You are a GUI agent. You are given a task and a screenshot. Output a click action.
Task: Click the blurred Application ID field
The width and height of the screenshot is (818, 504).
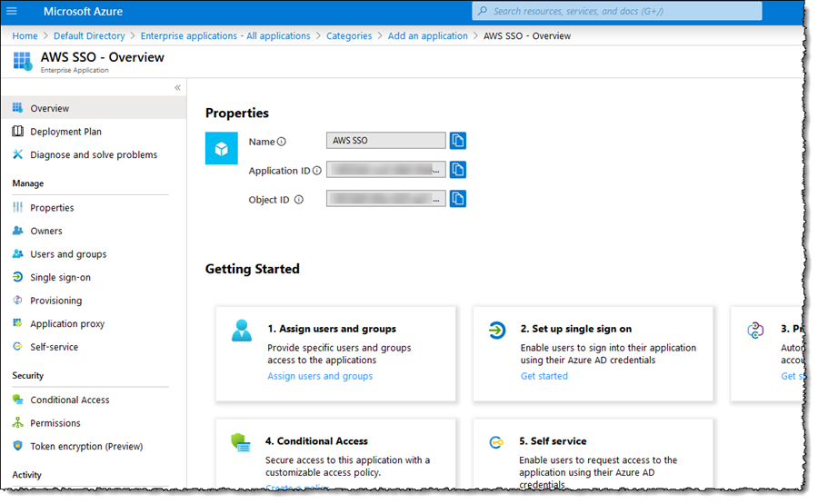click(386, 170)
